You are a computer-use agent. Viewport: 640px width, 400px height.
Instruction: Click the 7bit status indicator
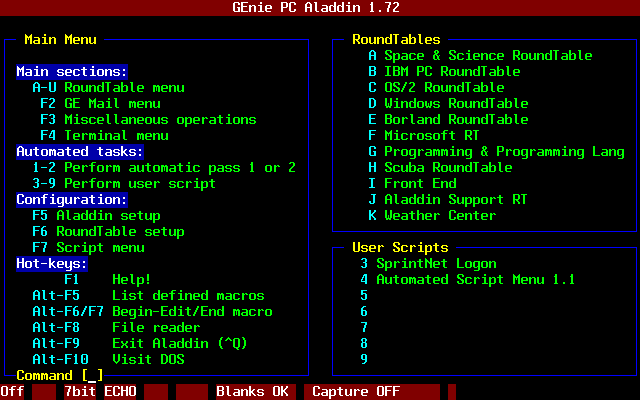coord(80,391)
